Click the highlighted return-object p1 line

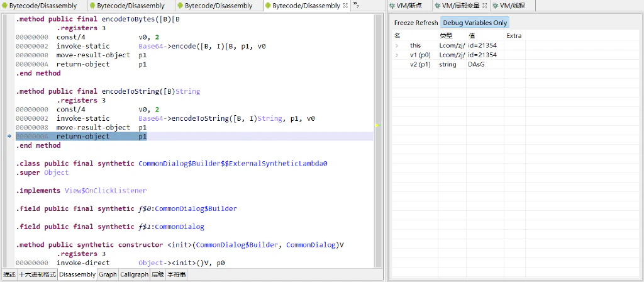coord(194,137)
